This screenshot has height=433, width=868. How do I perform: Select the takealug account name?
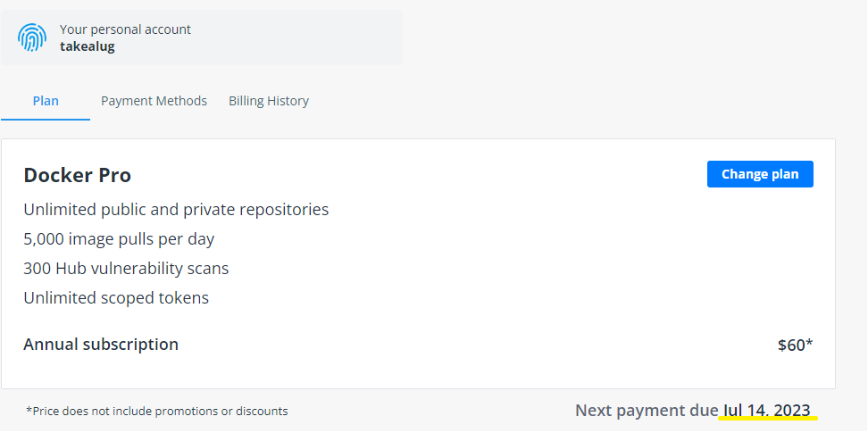point(87,46)
